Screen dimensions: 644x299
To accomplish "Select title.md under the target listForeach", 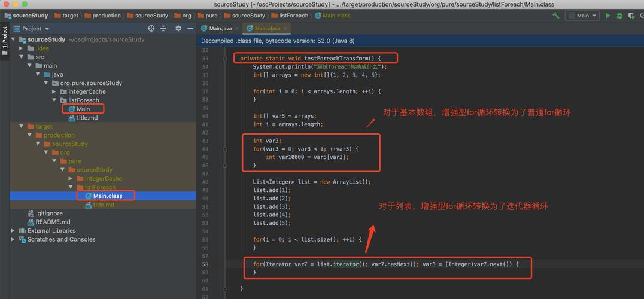I will pyautogui.click(x=104, y=205).
